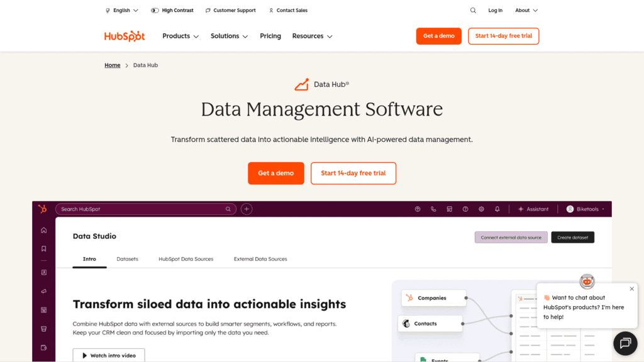Click the contacts icon in left sidebar
644x362 pixels.
44,273
